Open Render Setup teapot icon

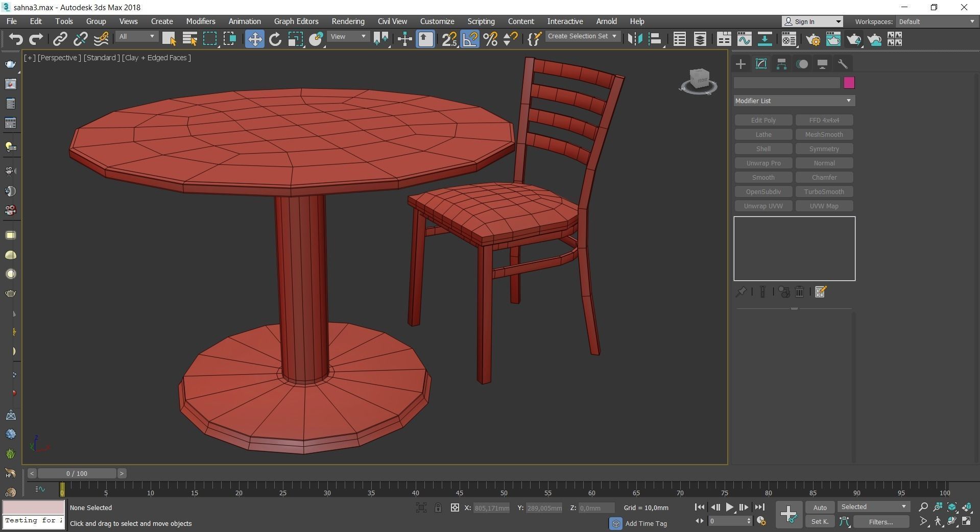(813, 39)
